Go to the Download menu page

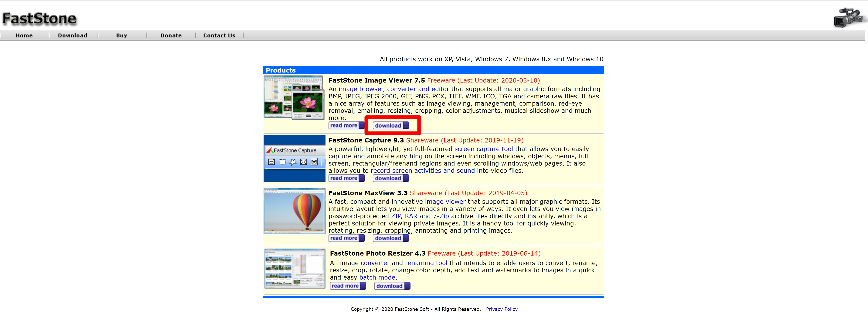click(72, 35)
